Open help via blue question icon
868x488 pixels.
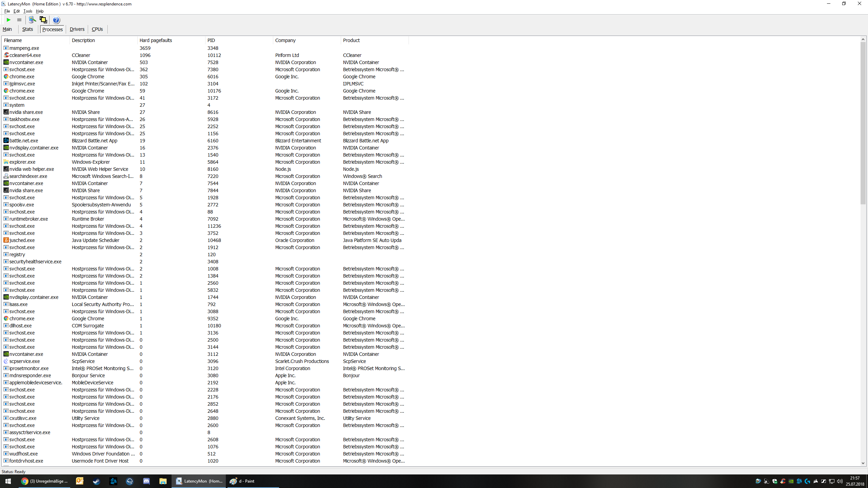[x=56, y=20]
